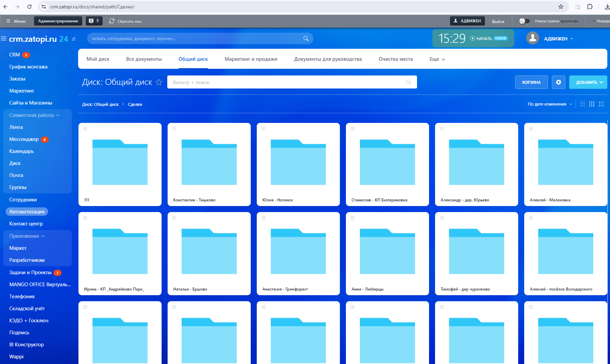Click the site information icon in the address bar
The height and width of the screenshot is (364, 610).
click(44, 7)
